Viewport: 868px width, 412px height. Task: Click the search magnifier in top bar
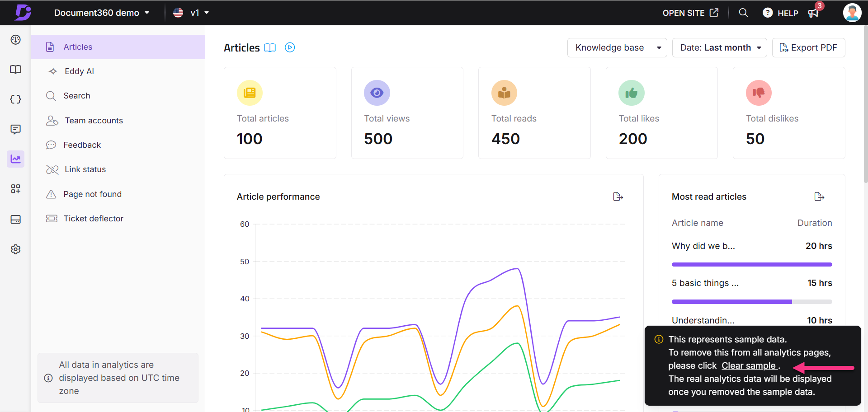[743, 13]
